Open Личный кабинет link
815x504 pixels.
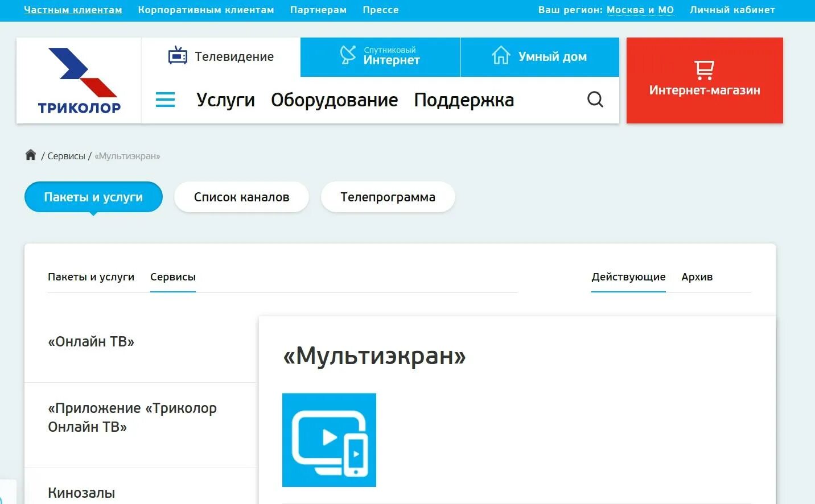(x=732, y=10)
